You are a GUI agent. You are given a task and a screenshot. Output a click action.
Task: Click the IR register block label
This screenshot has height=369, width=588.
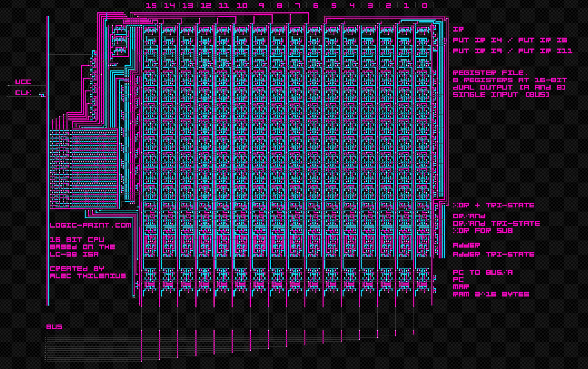(x=459, y=29)
